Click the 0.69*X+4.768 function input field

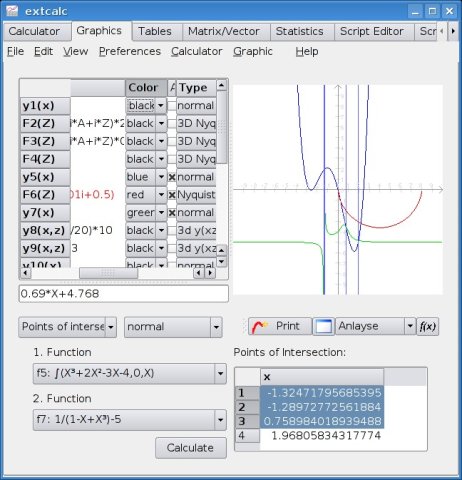click(x=124, y=294)
